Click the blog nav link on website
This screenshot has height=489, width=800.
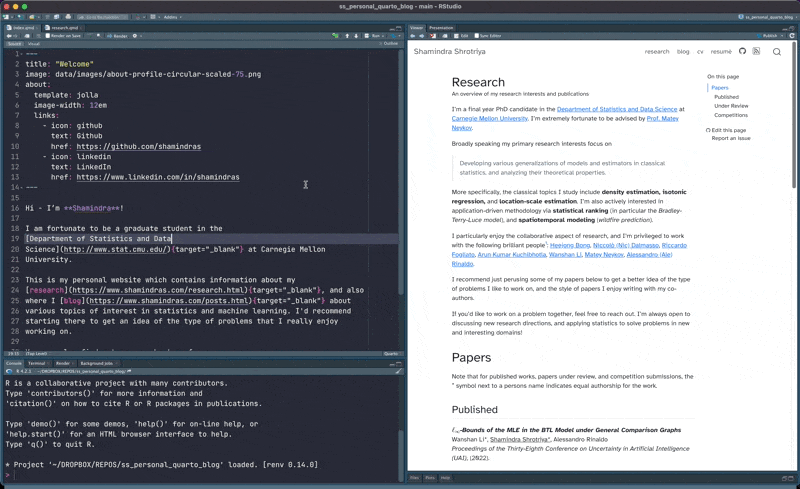683,52
